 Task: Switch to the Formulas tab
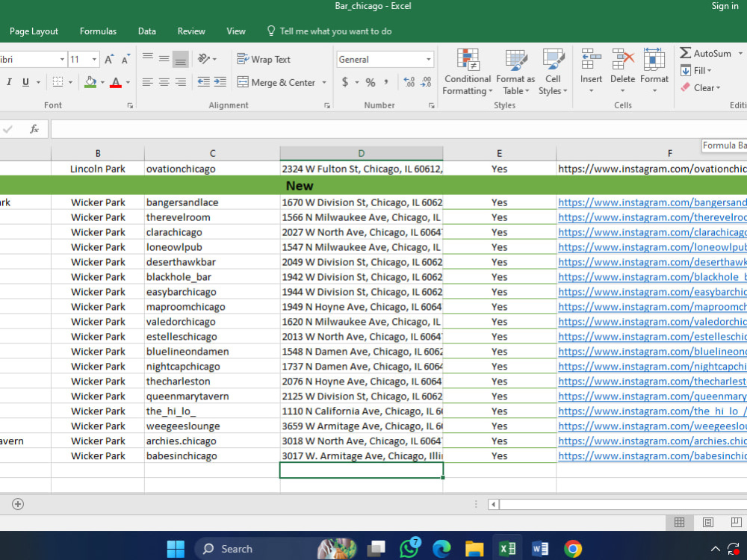[x=98, y=31]
